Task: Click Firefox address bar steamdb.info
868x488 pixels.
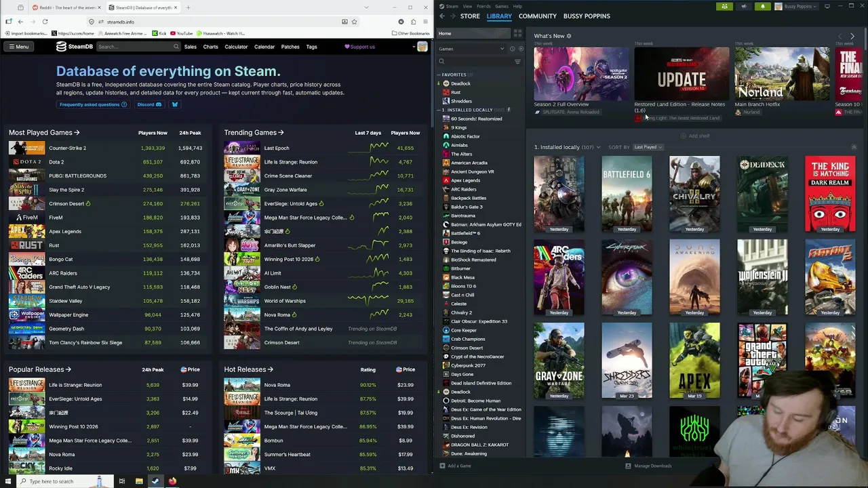Action: pos(224,22)
